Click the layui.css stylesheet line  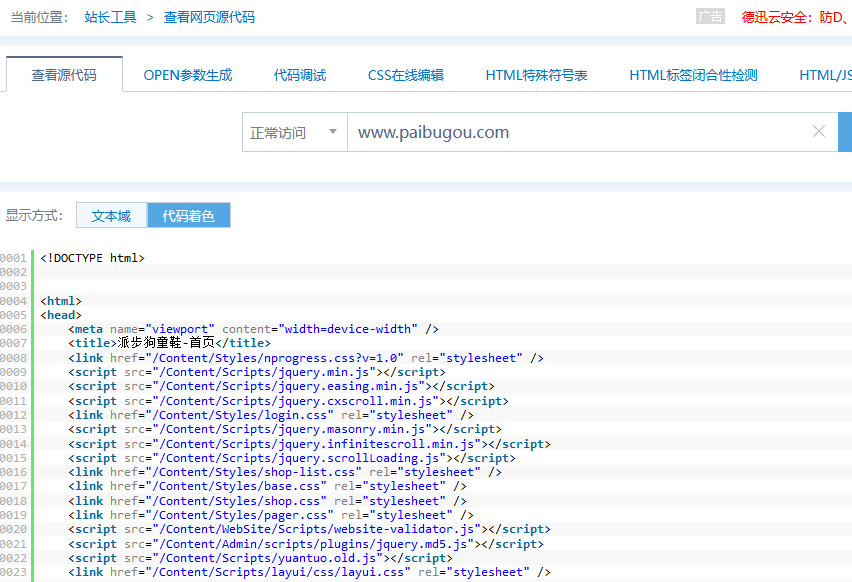coord(309,572)
